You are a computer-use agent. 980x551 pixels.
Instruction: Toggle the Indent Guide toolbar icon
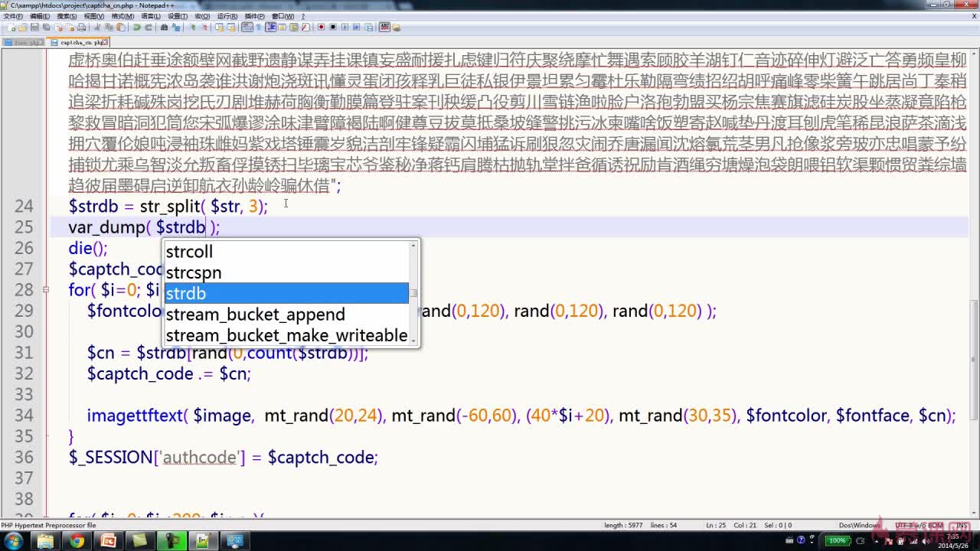[270, 27]
